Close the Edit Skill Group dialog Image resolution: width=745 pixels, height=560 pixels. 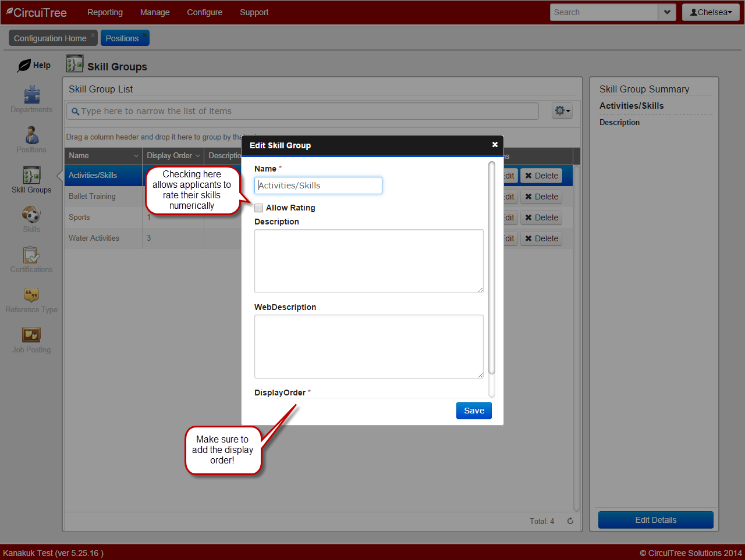click(495, 145)
